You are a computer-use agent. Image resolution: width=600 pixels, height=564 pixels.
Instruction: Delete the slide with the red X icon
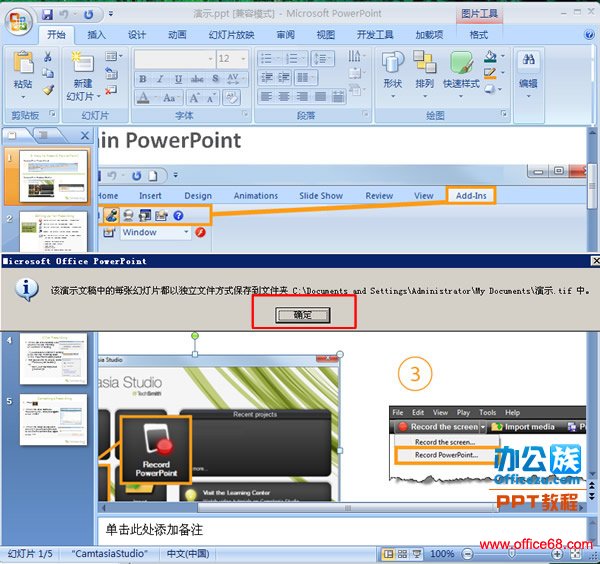111,90
